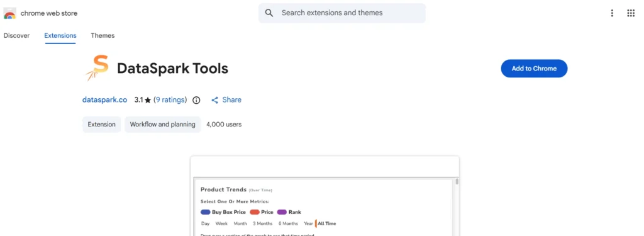The height and width of the screenshot is (236, 644).
Task: Select the Month time range
Action: pyautogui.click(x=240, y=223)
